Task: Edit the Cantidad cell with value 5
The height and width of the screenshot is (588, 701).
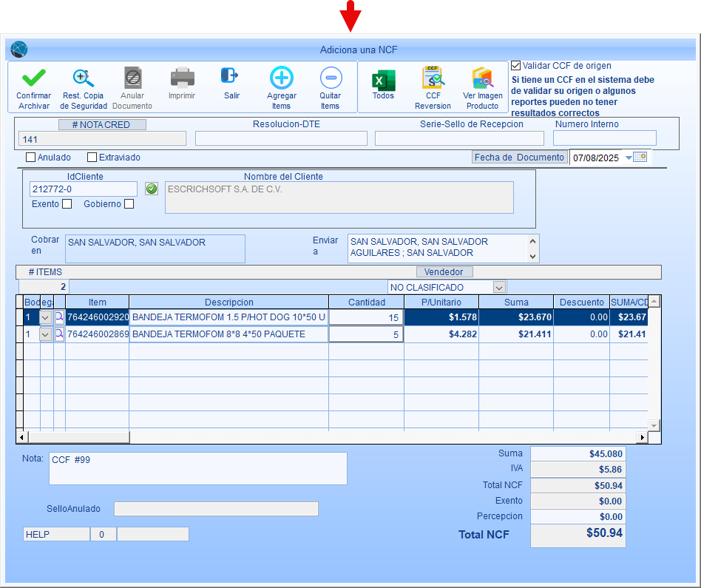Action: coord(366,334)
